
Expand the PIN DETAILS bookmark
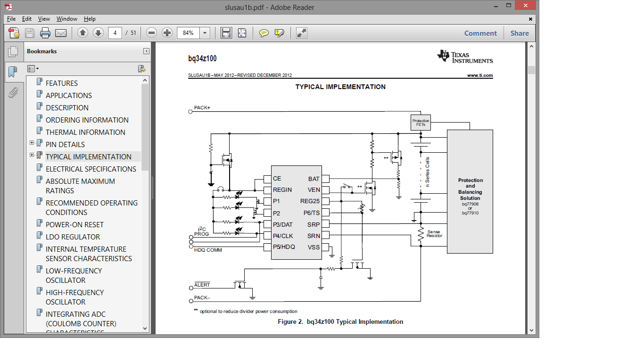(x=32, y=143)
